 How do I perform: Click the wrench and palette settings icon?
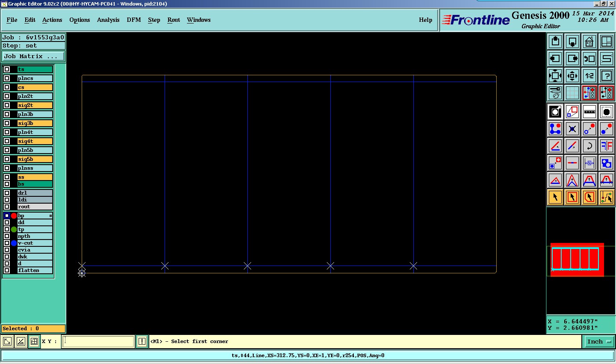555,93
